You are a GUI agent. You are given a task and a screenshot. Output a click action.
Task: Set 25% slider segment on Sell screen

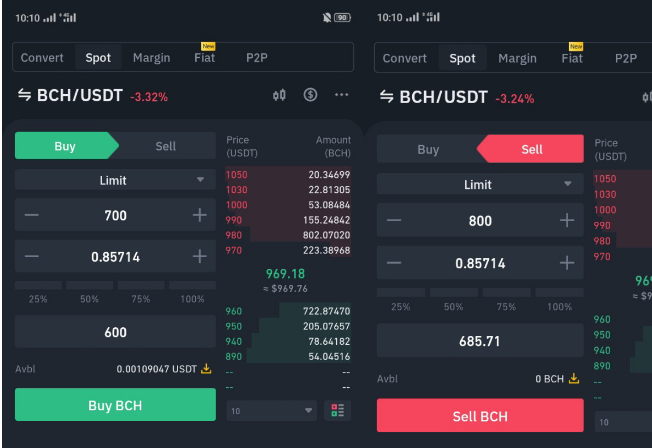point(401,292)
